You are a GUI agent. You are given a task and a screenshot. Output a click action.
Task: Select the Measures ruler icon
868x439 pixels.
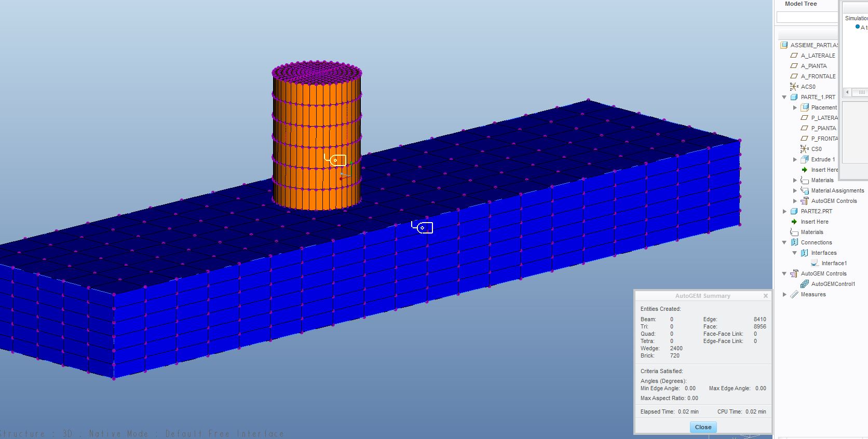(x=794, y=294)
